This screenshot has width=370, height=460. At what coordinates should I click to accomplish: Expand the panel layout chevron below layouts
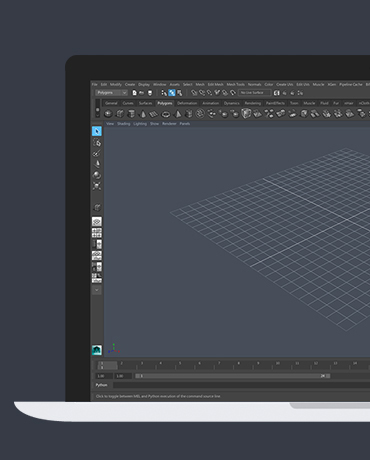[97, 290]
